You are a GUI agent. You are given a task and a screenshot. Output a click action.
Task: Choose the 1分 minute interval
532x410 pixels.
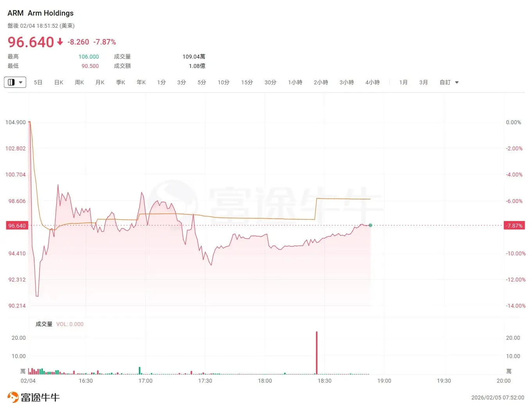point(161,82)
